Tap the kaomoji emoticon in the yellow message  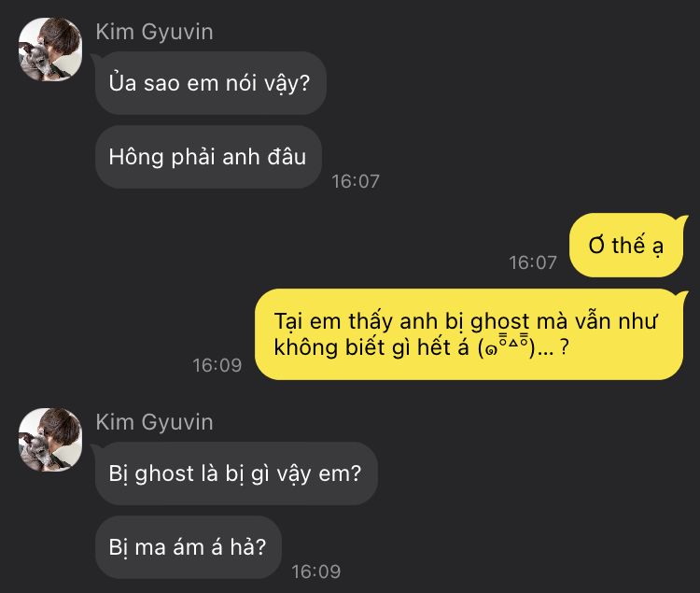(506, 346)
